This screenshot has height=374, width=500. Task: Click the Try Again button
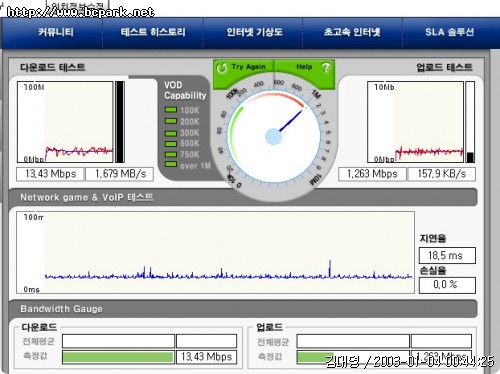tap(244, 67)
